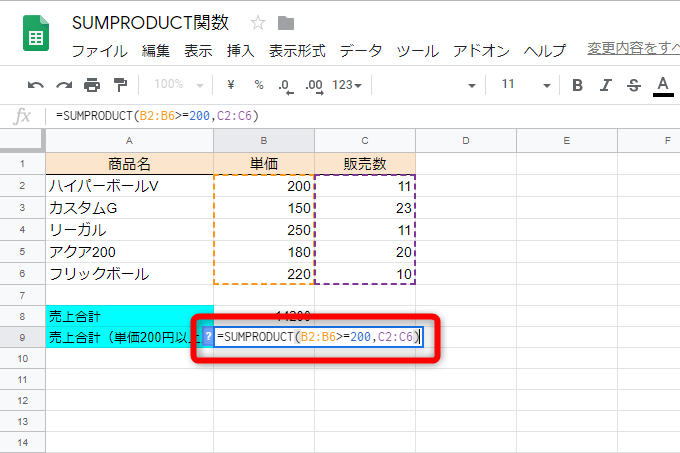Open the 123 more formats dropdown
680x453 pixels.
coord(347,85)
